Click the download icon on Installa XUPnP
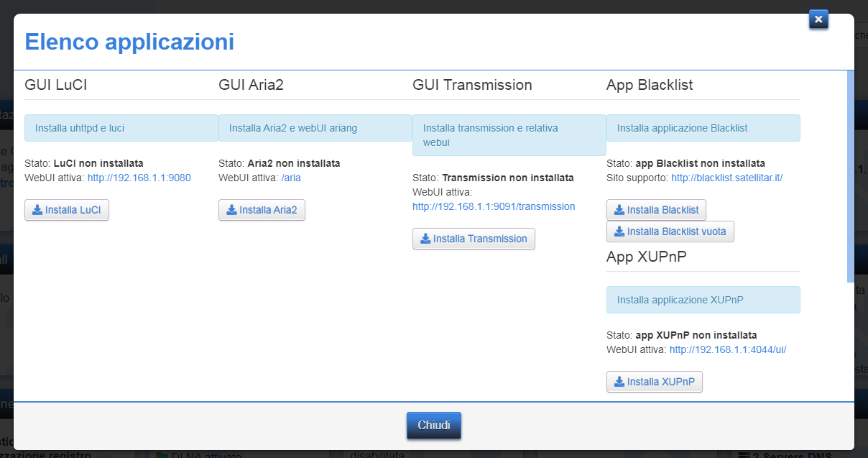 click(x=619, y=382)
